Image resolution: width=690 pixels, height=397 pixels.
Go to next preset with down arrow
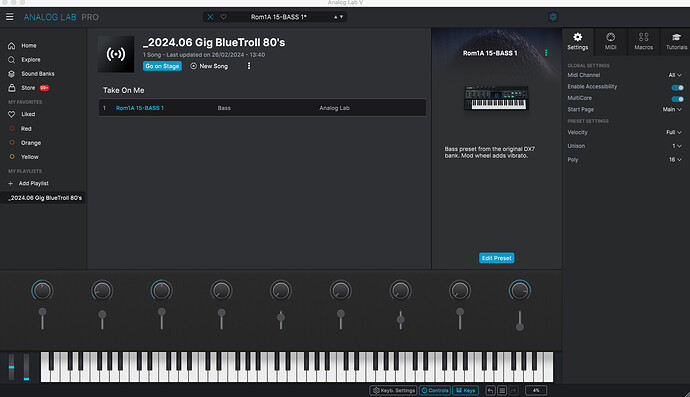341,17
